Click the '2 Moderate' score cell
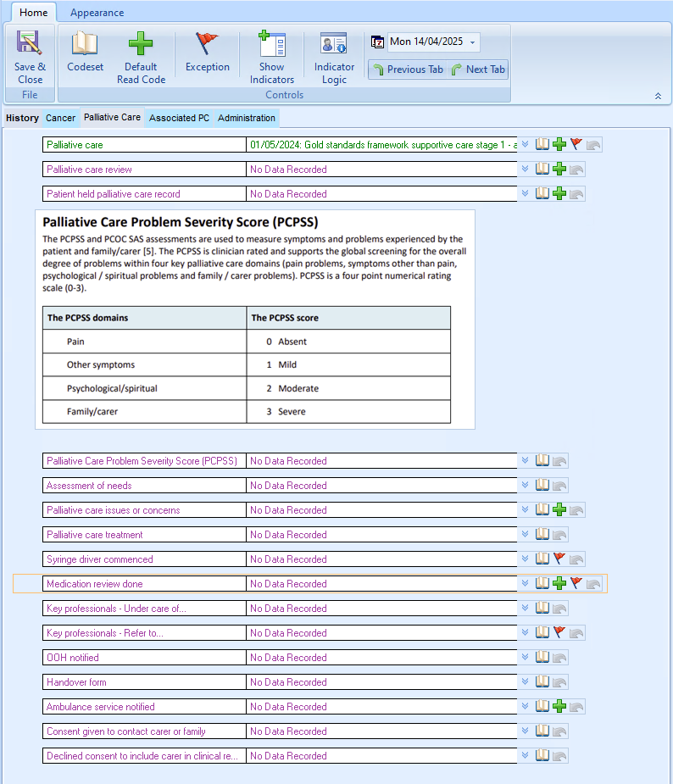This screenshot has height=784, width=673. point(348,388)
